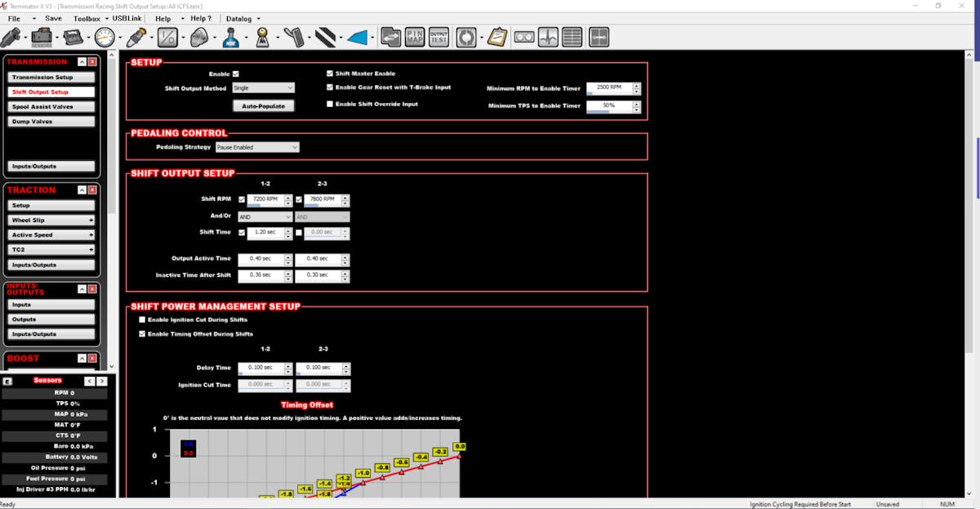Click the spark plug toolbar icon
The height and width of the screenshot is (509, 980).
pyautogui.click(x=136, y=38)
